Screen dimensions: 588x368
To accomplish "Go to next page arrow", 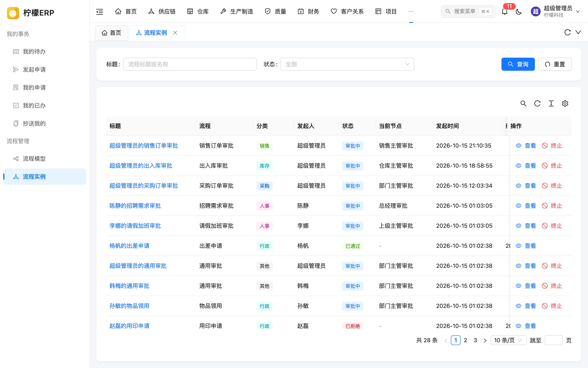I will [485, 340].
